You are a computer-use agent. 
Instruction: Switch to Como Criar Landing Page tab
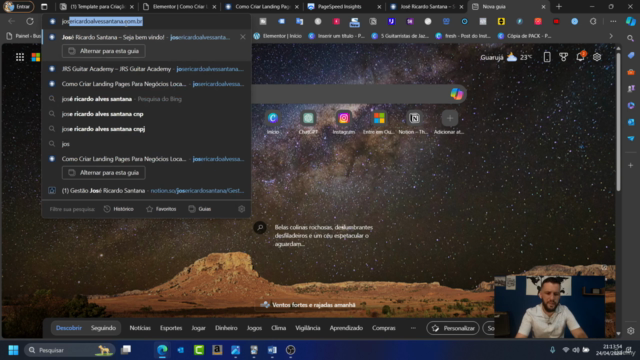click(x=262, y=7)
